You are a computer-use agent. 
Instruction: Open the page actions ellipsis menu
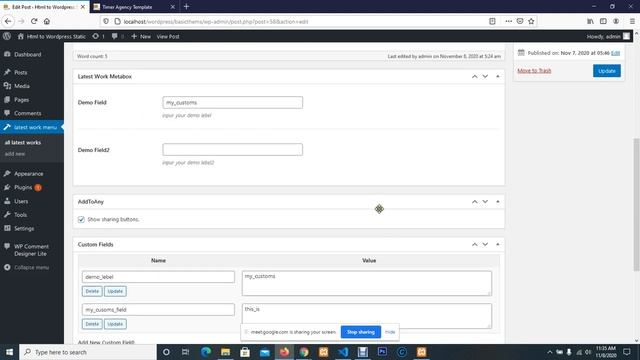pos(508,21)
